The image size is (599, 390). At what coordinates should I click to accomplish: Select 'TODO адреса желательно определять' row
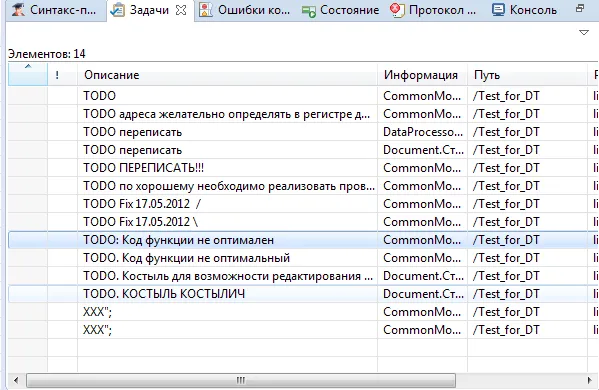pyautogui.click(x=303, y=114)
